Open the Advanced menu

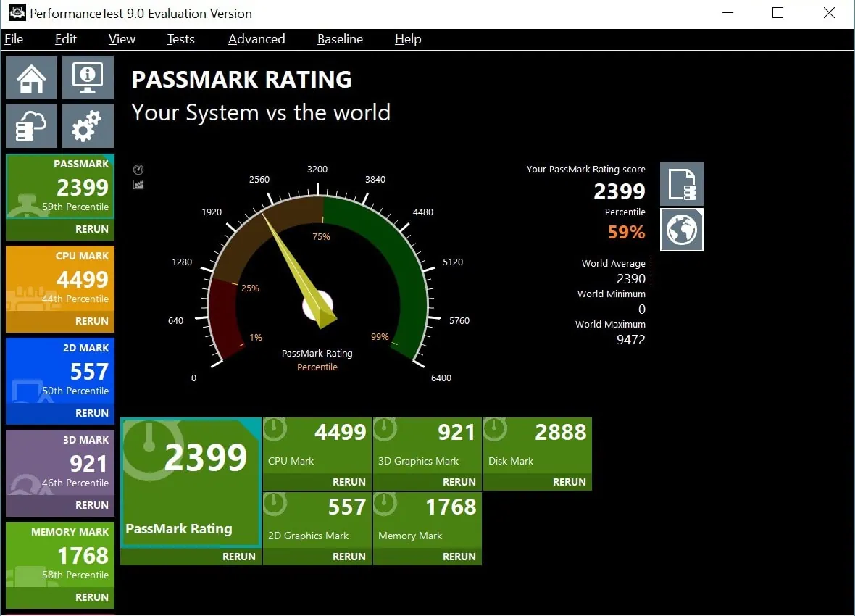click(x=256, y=39)
